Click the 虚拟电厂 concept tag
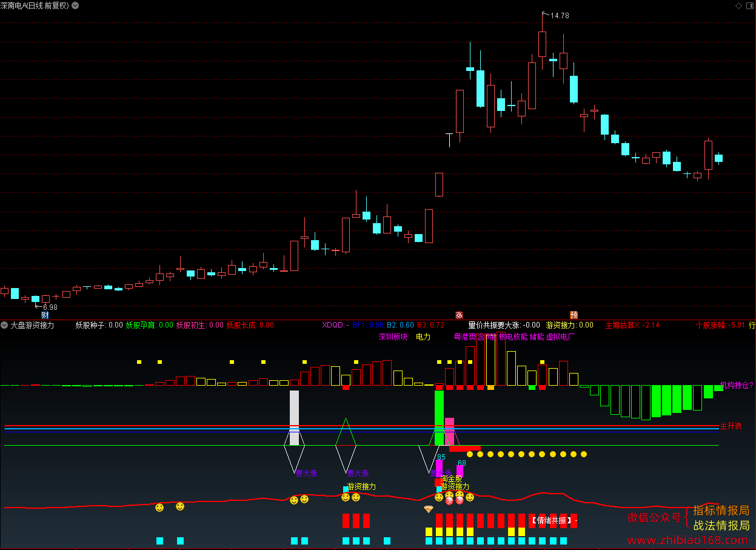Viewport: 756px width, 550px height. click(x=560, y=337)
